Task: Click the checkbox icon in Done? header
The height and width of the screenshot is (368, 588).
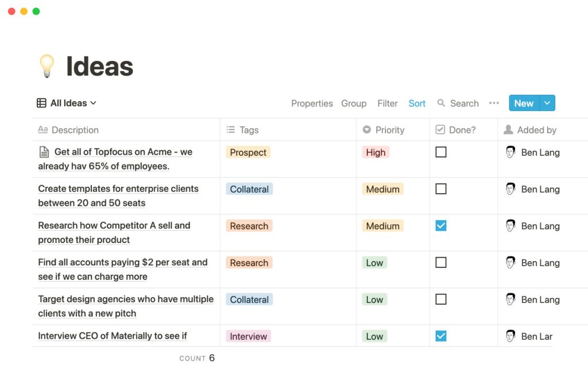Action: pos(440,129)
